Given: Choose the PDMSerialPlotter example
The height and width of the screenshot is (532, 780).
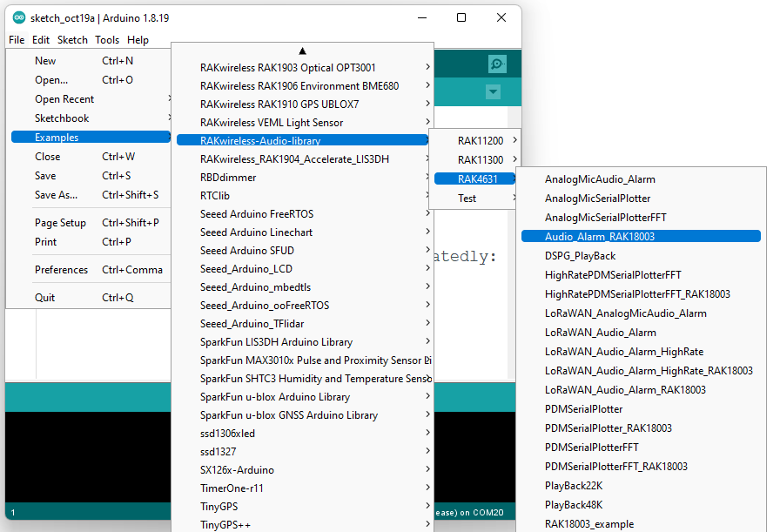Looking at the screenshot, I should coord(583,409).
